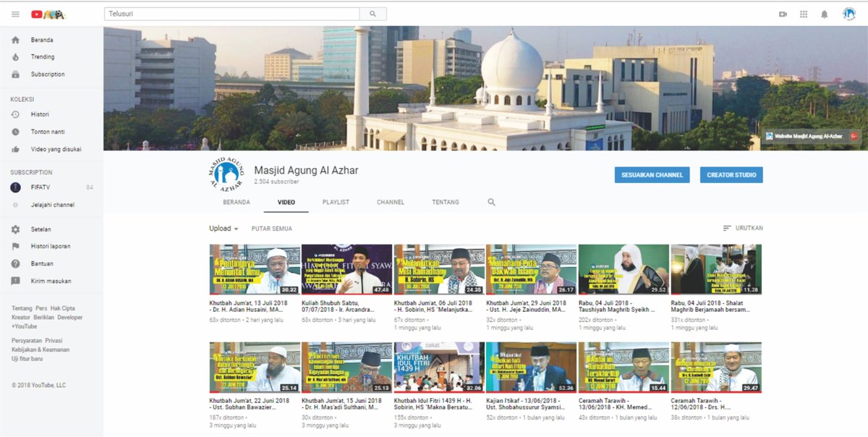Click the Beriklan footer link
The image size is (868, 437).
(x=43, y=317)
